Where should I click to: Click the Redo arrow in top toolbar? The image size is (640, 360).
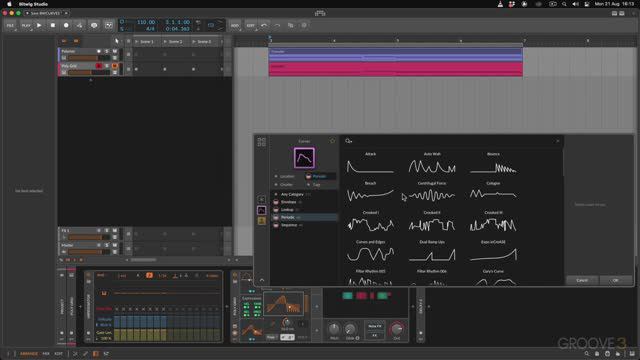pyautogui.click(x=277, y=25)
